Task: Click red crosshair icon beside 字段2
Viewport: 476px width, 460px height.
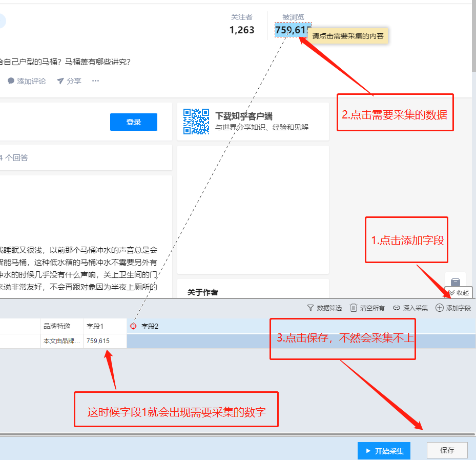Action: click(134, 326)
